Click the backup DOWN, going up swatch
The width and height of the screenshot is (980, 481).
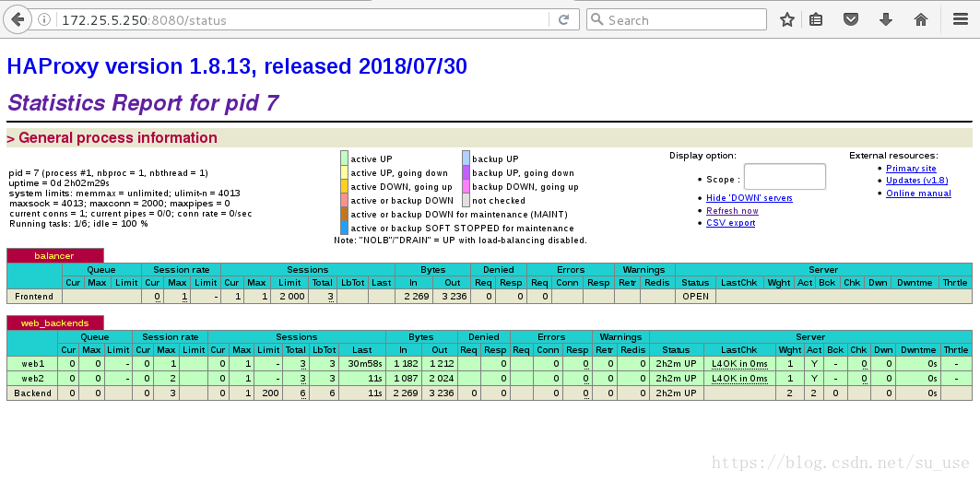point(466,186)
